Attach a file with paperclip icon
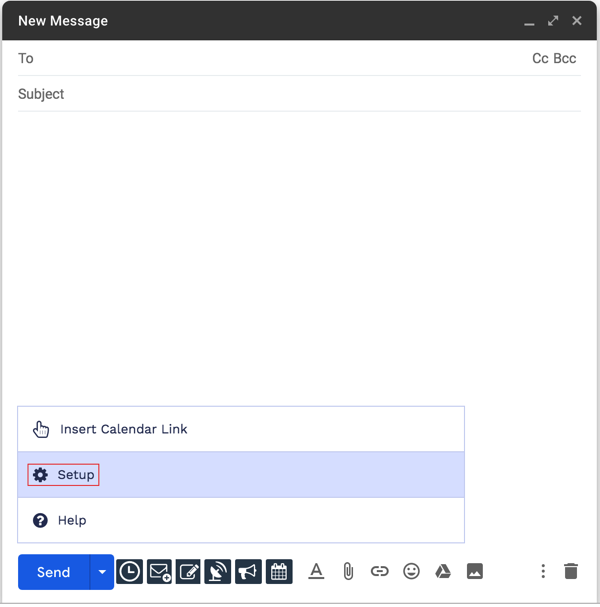Screen dimensions: 600x607 coord(348,571)
